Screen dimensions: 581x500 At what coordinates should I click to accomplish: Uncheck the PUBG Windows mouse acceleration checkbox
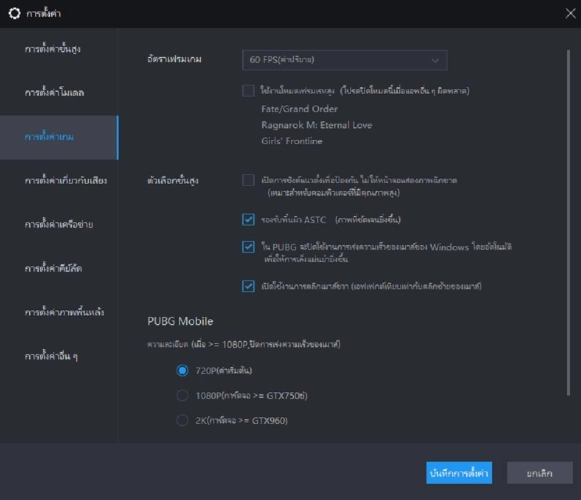pyautogui.click(x=248, y=247)
